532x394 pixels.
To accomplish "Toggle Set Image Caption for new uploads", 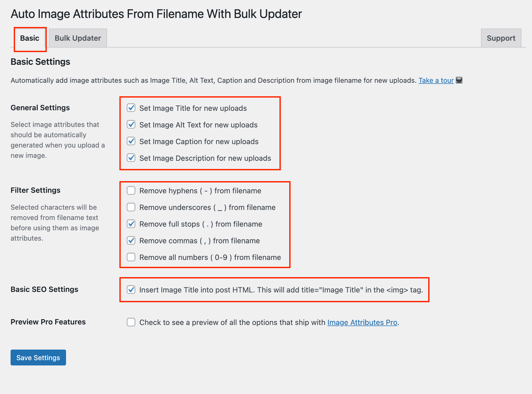I will coord(131,141).
